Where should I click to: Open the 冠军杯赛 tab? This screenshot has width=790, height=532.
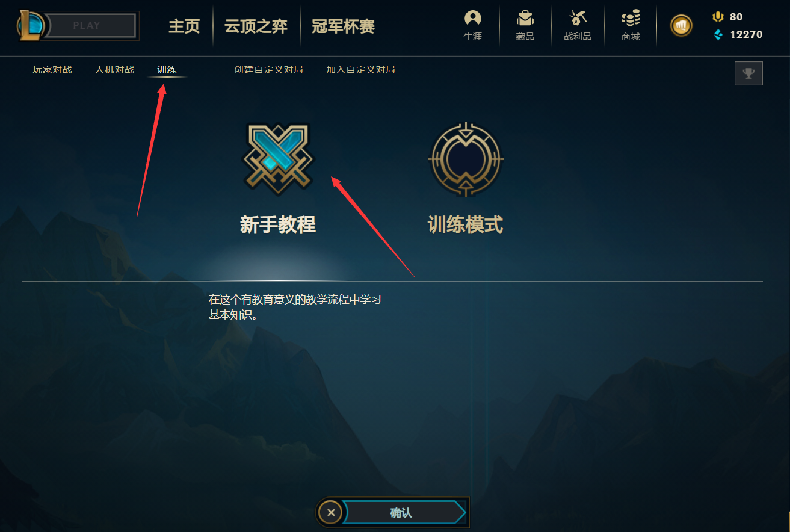pyautogui.click(x=343, y=26)
